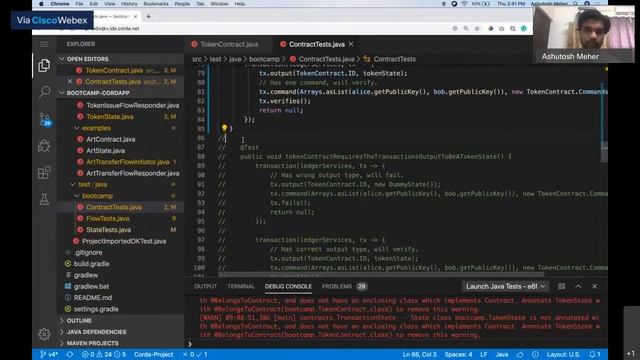Switch to the TERMINAL panel tab
This screenshot has width=640, height=360.
241,287
